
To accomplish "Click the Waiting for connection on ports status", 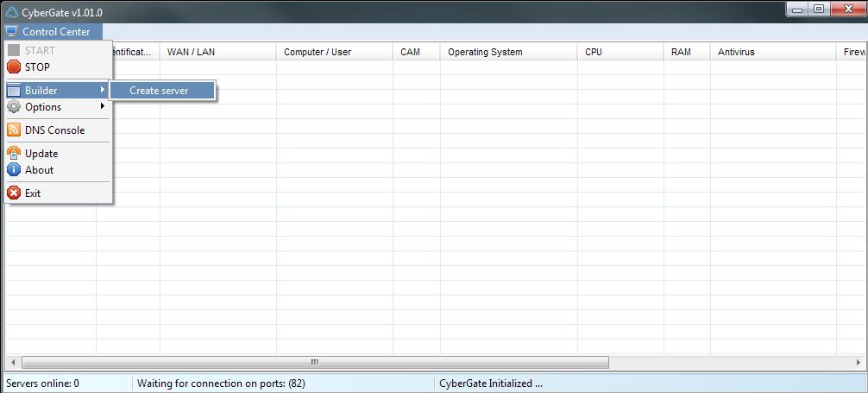I will [x=221, y=383].
